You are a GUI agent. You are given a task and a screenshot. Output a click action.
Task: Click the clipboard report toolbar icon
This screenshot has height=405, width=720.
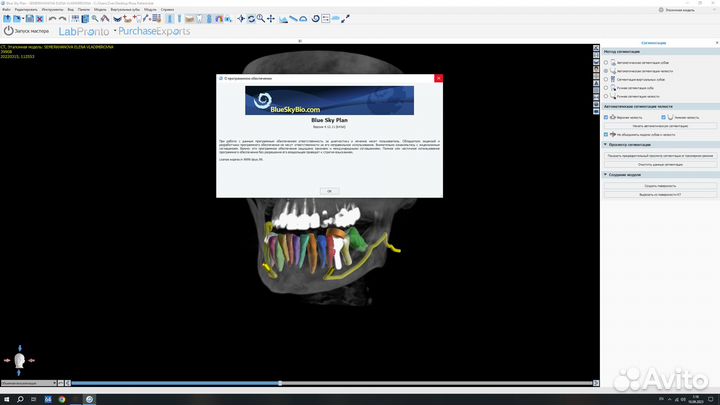click(85, 19)
